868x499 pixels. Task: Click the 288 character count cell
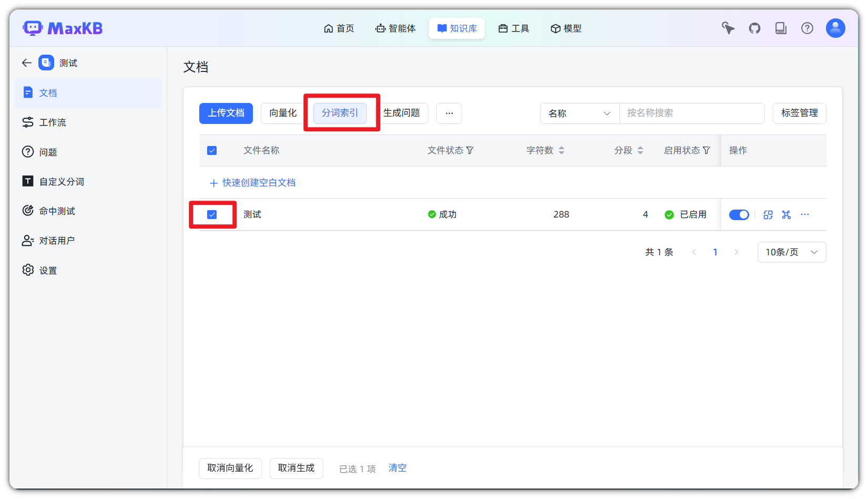tap(561, 214)
